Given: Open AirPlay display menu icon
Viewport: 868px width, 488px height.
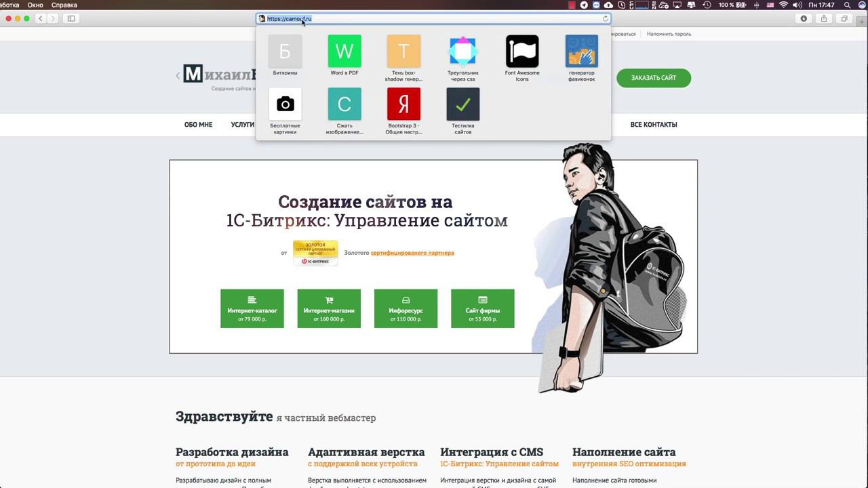Looking at the screenshot, I should coord(677,5).
